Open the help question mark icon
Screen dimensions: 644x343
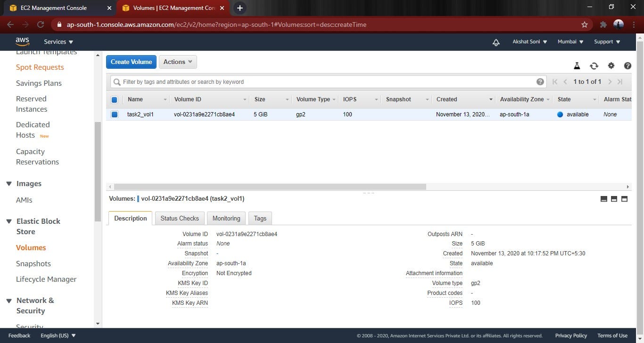(x=627, y=66)
